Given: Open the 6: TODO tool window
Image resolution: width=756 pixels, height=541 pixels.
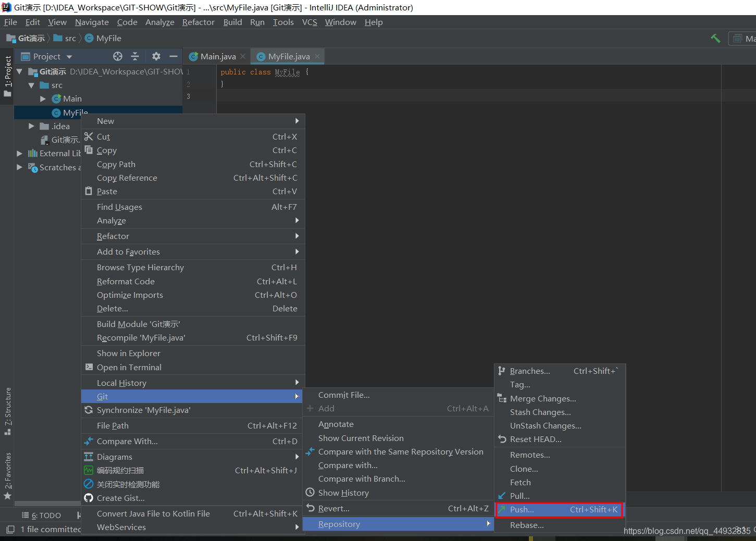Looking at the screenshot, I should pyautogui.click(x=41, y=515).
